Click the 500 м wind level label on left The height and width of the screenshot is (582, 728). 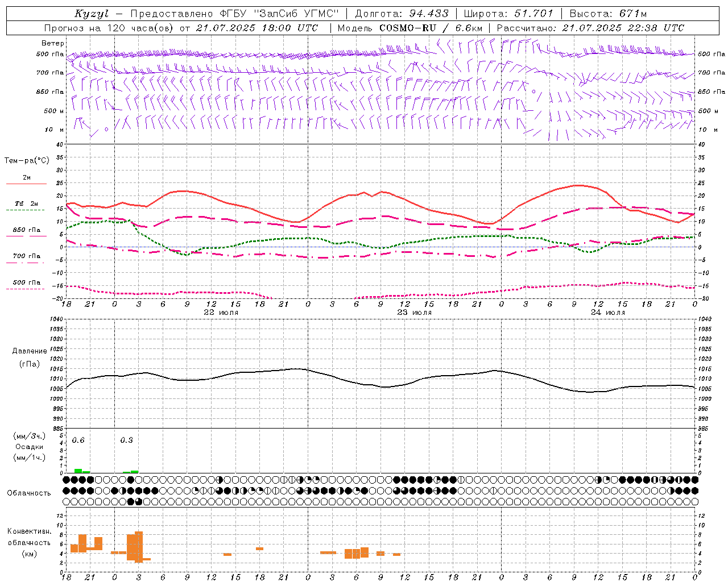(x=54, y=111)
